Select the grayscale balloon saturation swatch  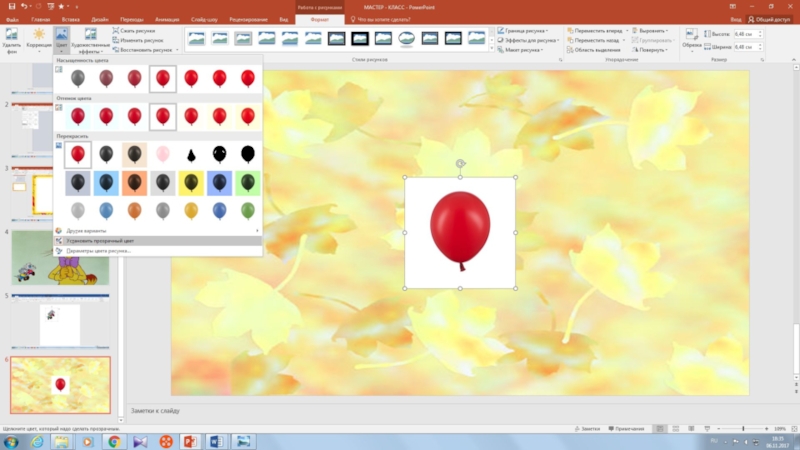(77, 78)
